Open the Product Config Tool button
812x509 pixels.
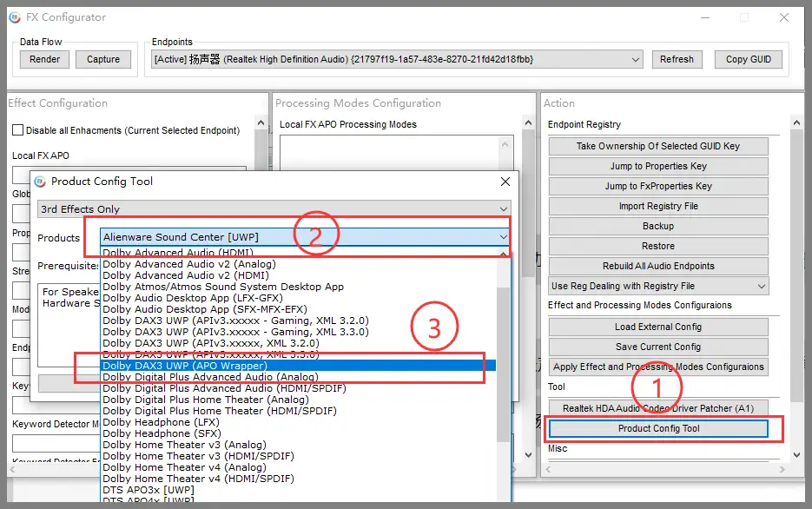(658, 429)
